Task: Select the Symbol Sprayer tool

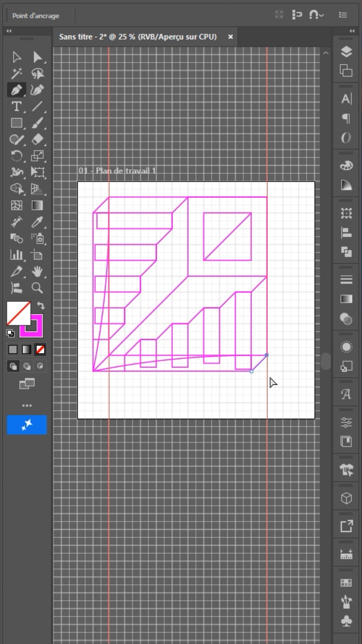Action: click(37, 238)
